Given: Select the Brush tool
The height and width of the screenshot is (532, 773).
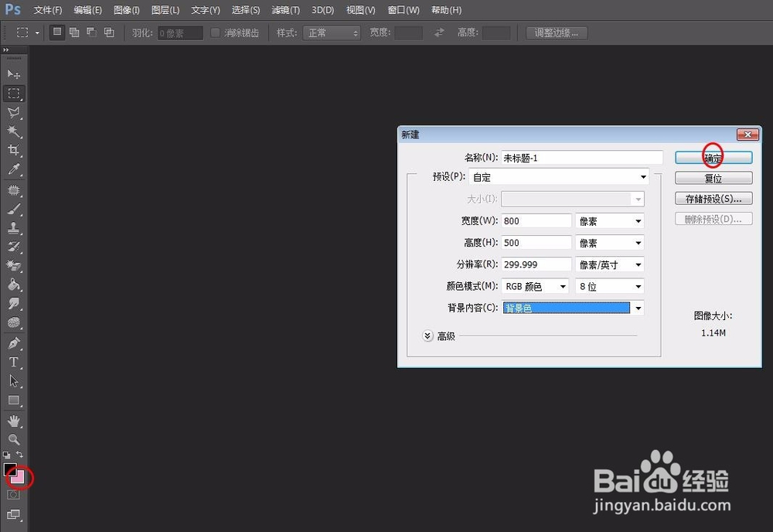Looking at the screenshot, I should tap(13, 210).
